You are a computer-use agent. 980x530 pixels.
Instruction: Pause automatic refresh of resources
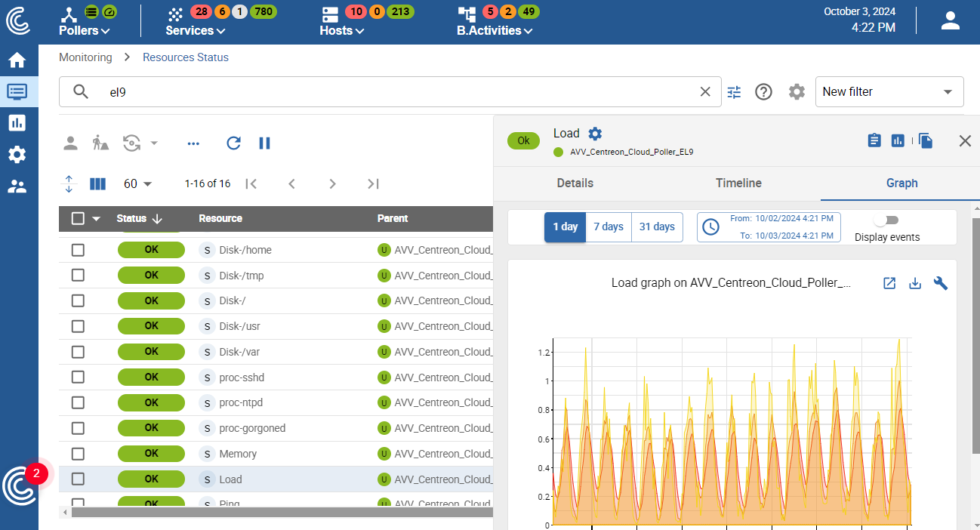pos(264,143)
